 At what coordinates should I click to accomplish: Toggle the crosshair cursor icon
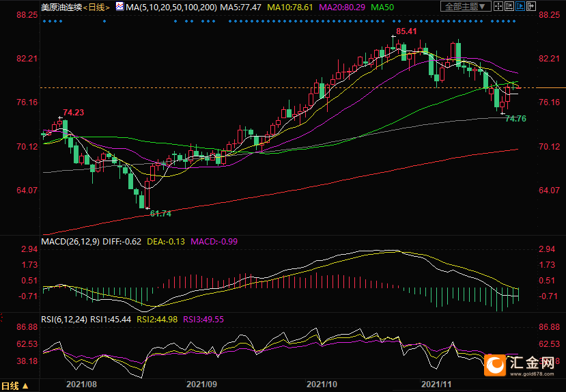[x=498, y=6]
